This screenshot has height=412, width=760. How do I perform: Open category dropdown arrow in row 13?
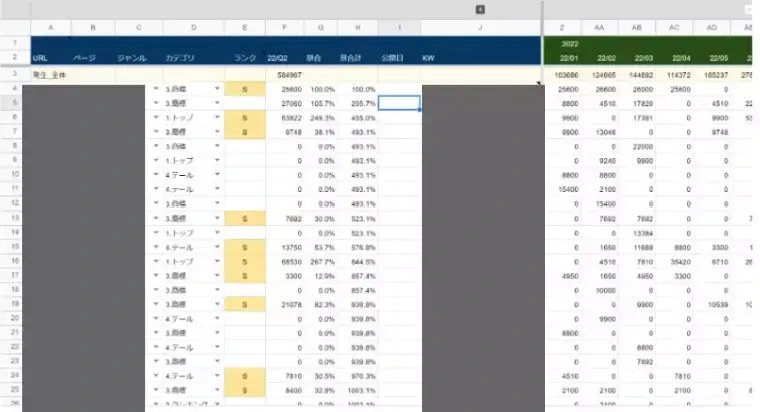click(217, 218)
